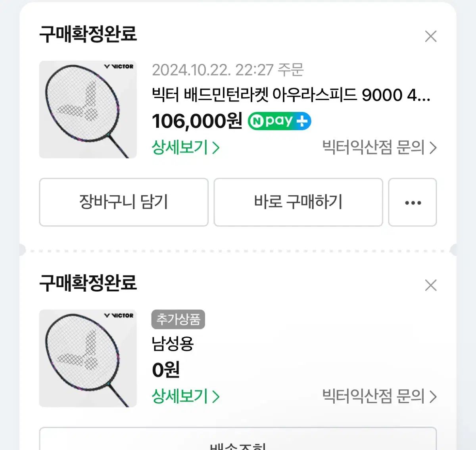Viewport: 476px width, 450px height.
Task: Tap the gray 추가상품 label badge
Action: [x=178, y=319]
